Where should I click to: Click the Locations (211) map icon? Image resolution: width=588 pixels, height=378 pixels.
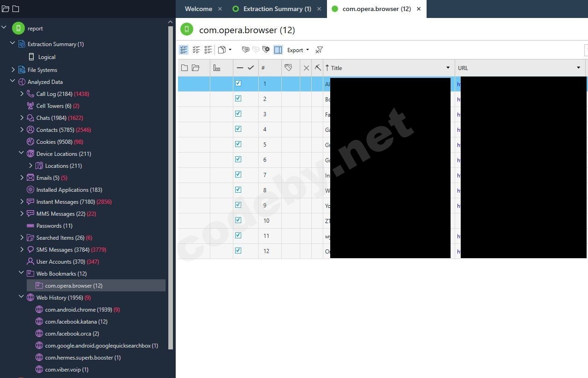[x=39, y=165]
